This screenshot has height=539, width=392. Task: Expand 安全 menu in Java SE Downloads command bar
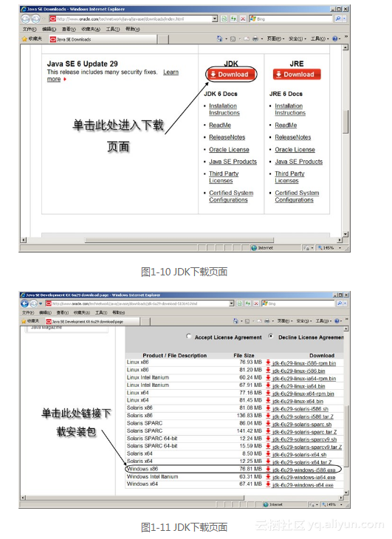point(298,39)
